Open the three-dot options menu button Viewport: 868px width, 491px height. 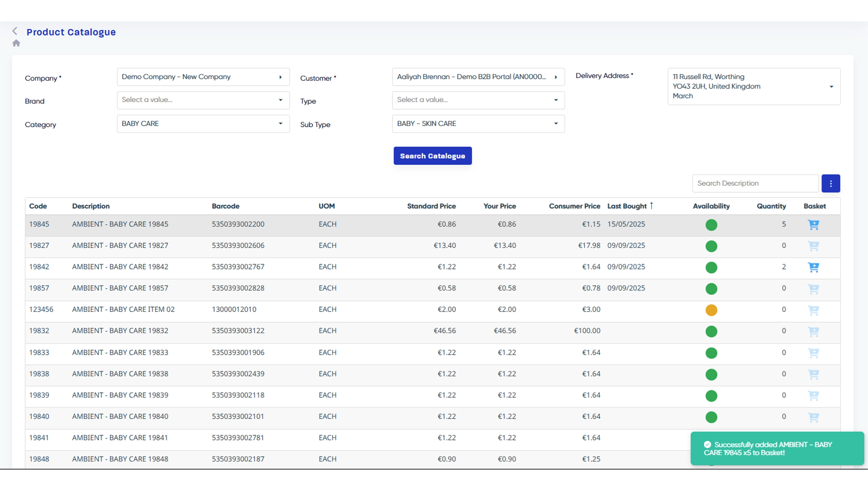[830, 184]
